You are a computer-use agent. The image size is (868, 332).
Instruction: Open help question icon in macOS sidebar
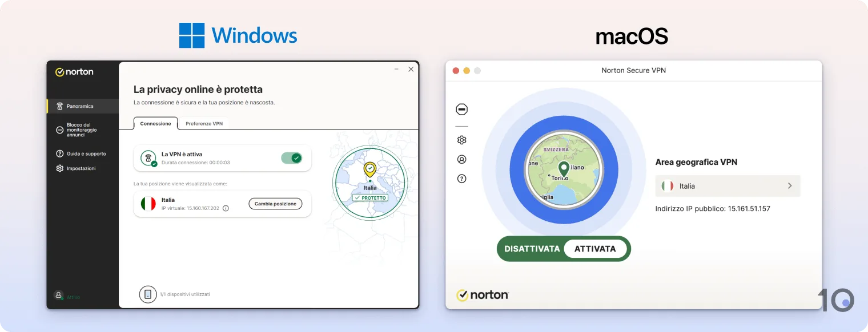pyautogui.click(x=462, y=179)
